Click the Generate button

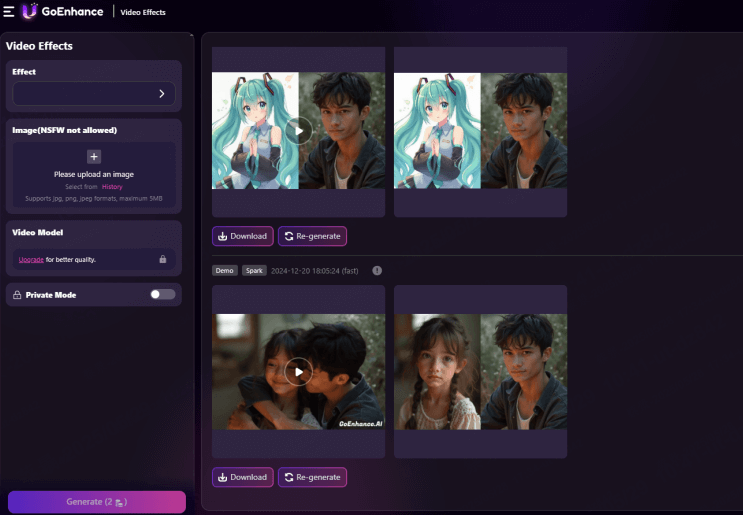point(97,502)
